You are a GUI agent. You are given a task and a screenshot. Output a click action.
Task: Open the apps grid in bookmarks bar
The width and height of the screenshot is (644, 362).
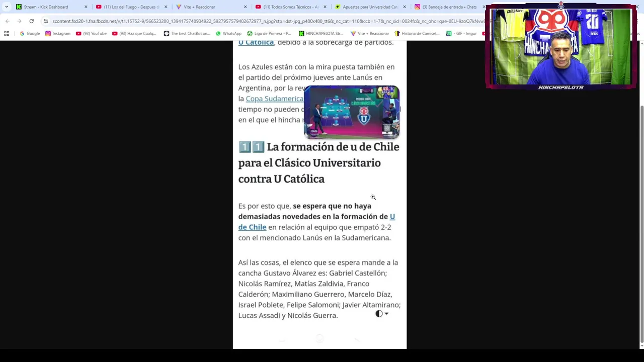[7, 34]
